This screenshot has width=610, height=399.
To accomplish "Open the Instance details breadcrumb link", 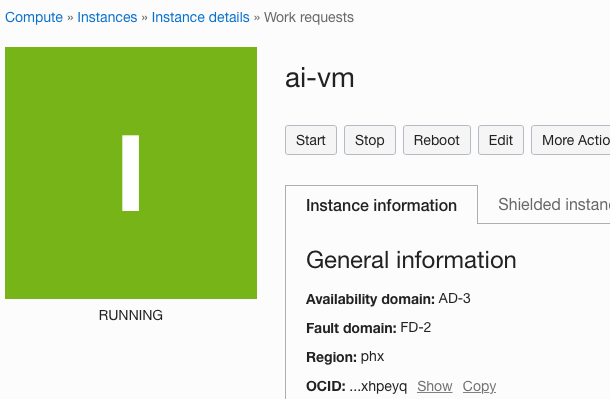I will 200,18.
